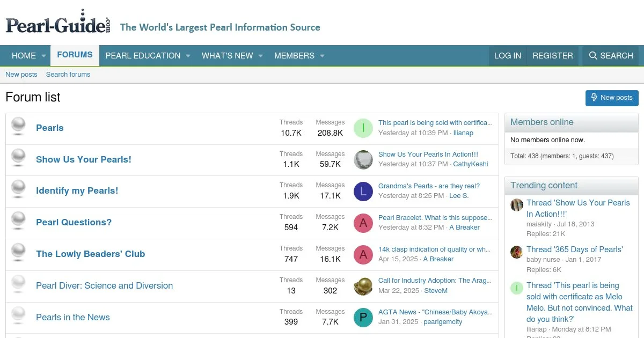The height and width of the screenshot is (338, 644).
Task: Click 'Mar 22, 2025' timestamp
Action: [x=399, y=291]
